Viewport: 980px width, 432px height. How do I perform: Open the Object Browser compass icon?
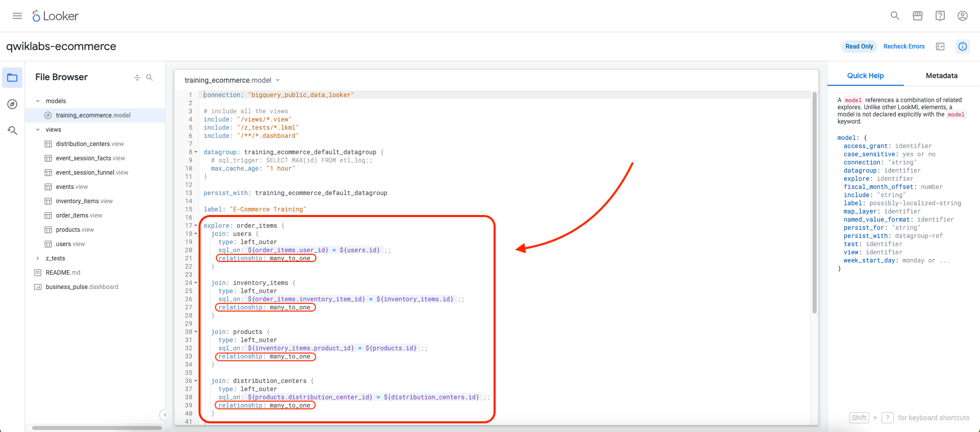pos(12,104)
